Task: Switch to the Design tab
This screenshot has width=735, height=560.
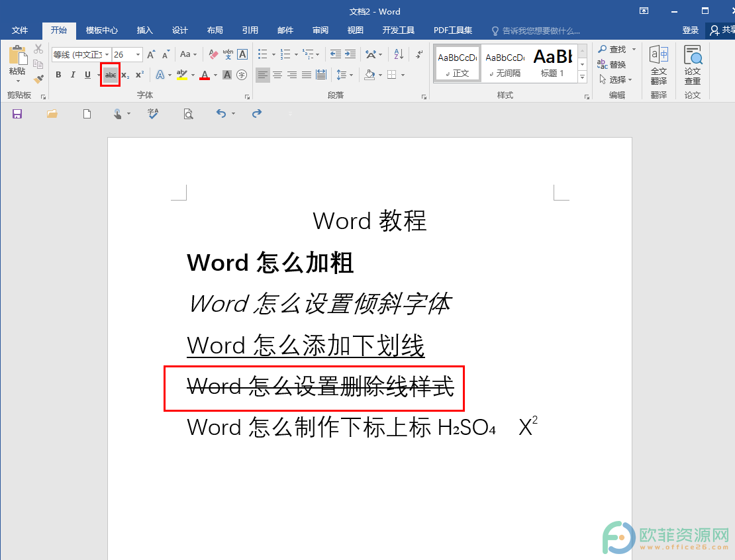Action: [x=179, y=30]
